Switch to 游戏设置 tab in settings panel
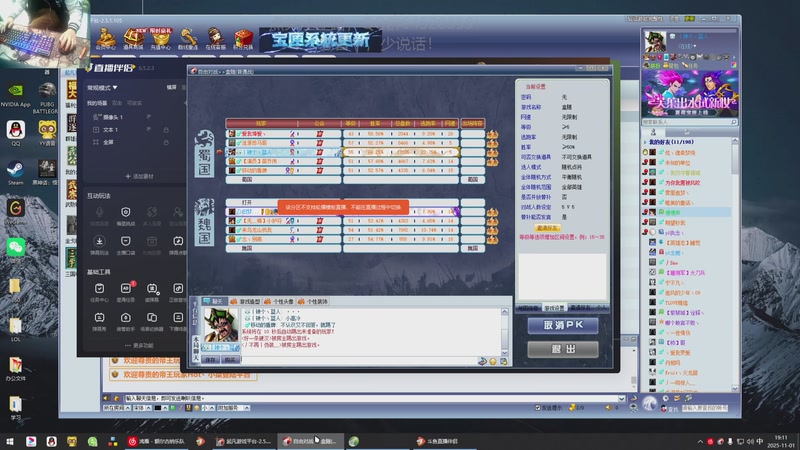Screen dimensions: 800x450 pyautogui.click(x=554, y=308)
